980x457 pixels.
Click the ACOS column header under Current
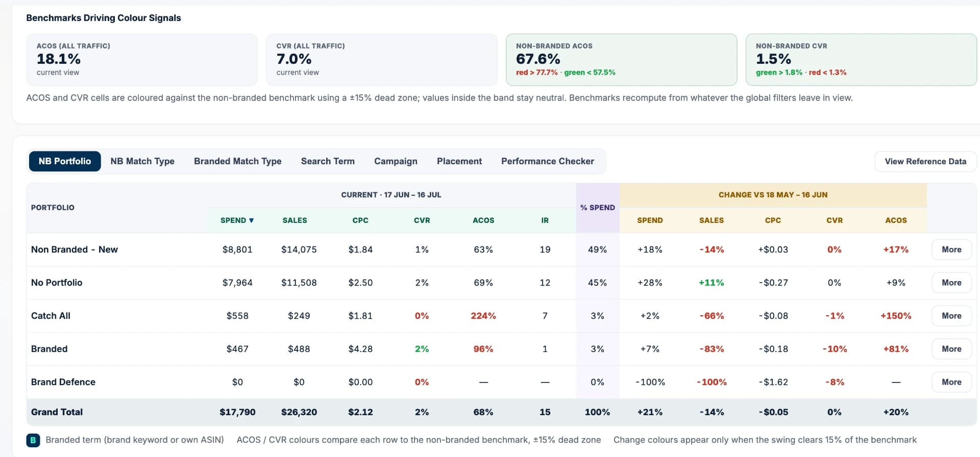point(483,220)
